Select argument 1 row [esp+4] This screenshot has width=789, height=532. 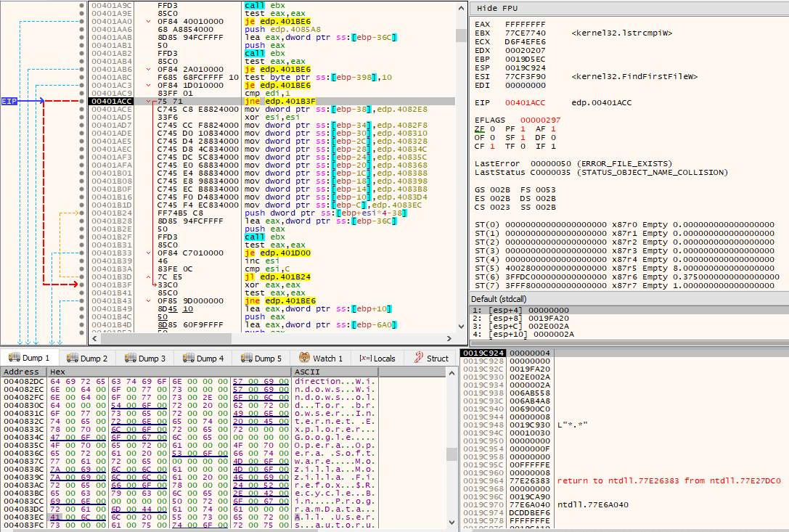[629, 311]
